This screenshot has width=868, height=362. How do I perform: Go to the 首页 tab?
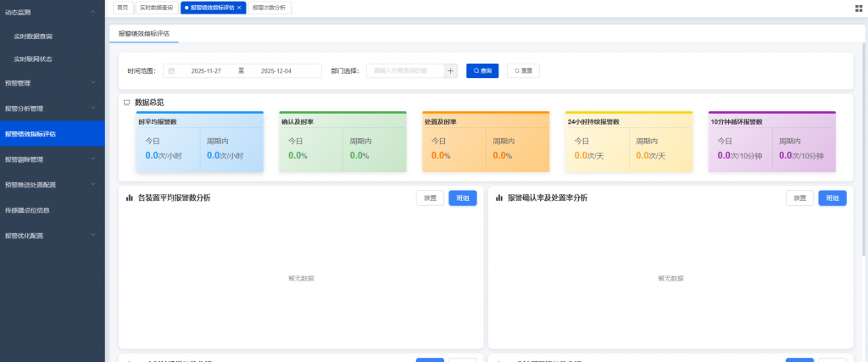pyautogui.click(x=123, y=7)
